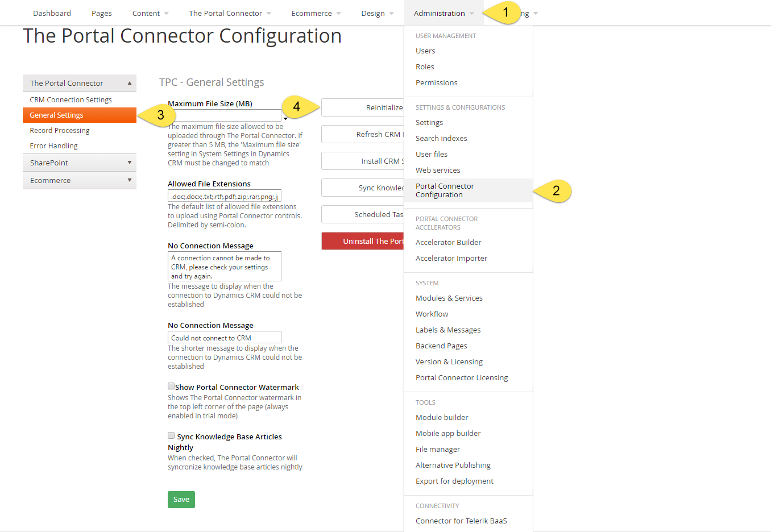Check Sync Knowledge Base Articles Nightly
This screenshot has height=532, width=771.
click(171, 435)
